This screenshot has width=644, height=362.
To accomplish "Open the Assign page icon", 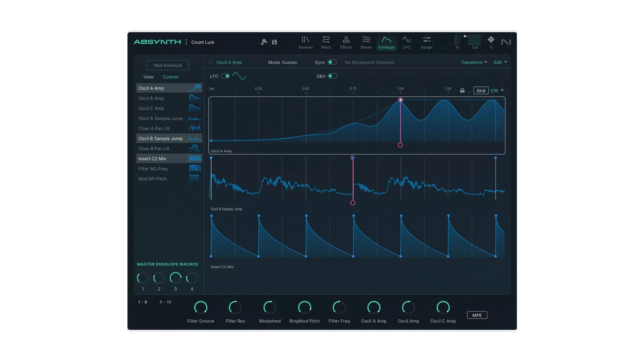I will [426, 42].
